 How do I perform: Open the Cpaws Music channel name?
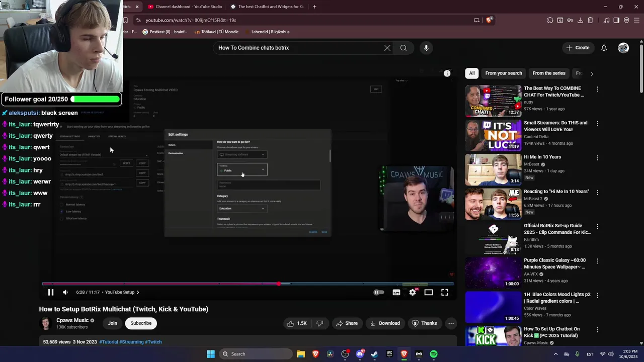[72, 320]
